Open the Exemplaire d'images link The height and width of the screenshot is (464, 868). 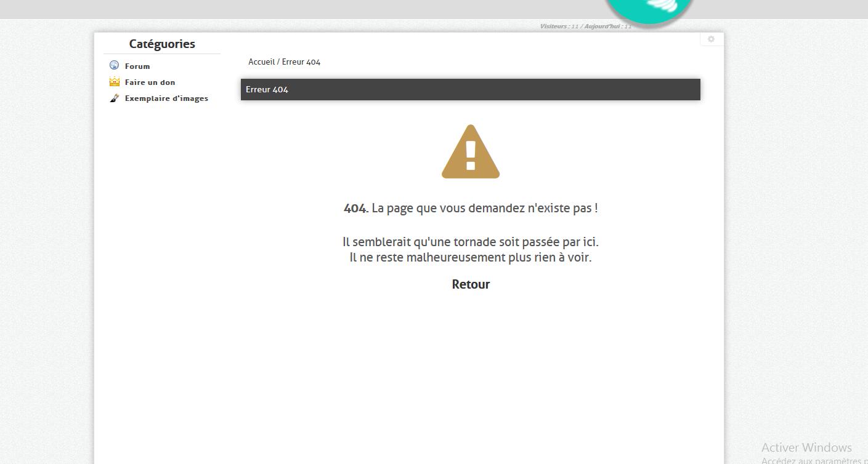(x=166, y=98)
